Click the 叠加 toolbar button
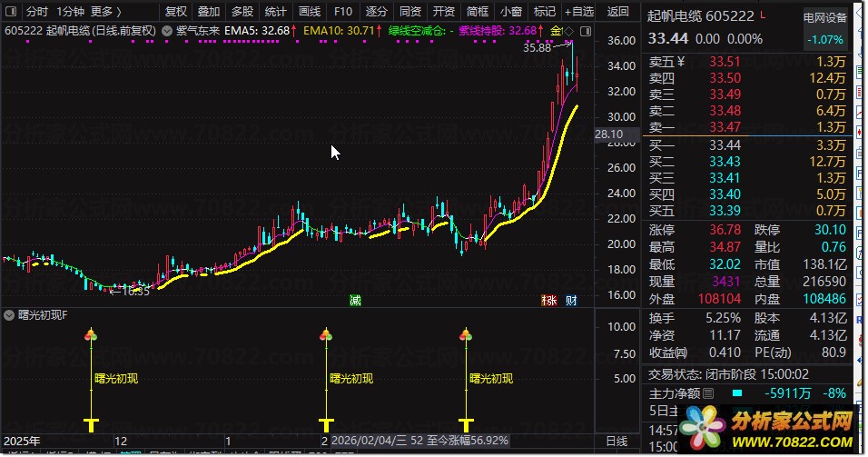Image resolution: width=868 pixels, height=457 pixels. pos(209,11)
